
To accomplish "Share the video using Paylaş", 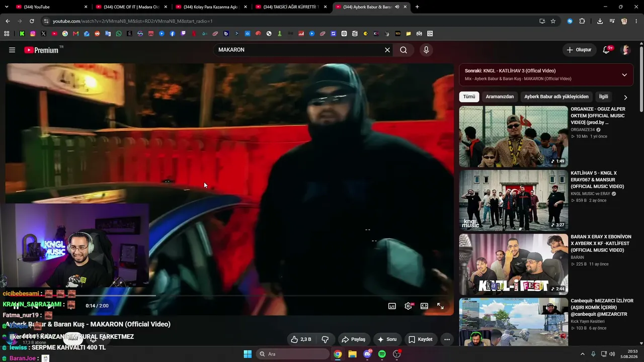I will [x=354, y=339].
